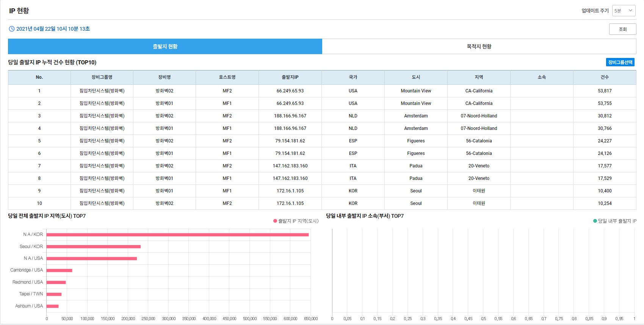Click the Cambridge / USA chart bar
The height and width of the screenshot is (325, 644).
pyautogui.click(x=59, y=270)
